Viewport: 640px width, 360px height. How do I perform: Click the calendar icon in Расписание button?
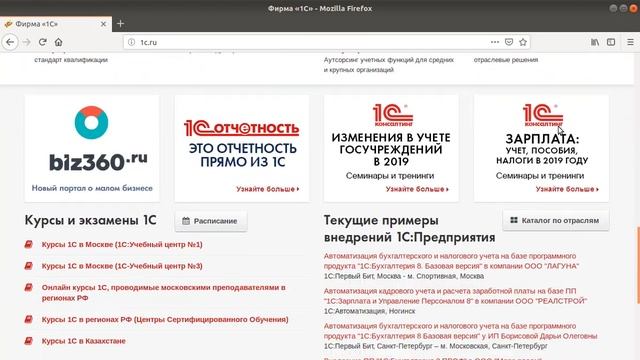[x=186, y=221]
